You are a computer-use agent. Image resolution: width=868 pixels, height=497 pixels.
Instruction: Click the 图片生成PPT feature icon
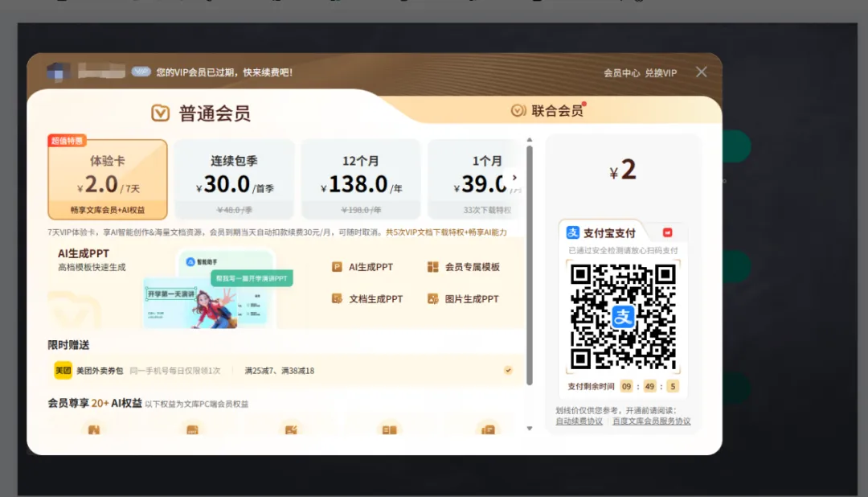(x=433, y=298)
